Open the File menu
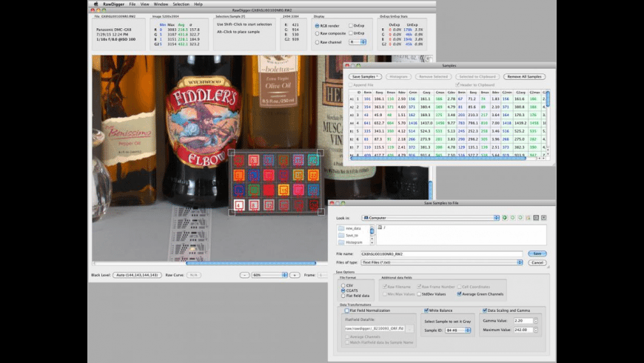This screenshot has height=363, width=644. coord(133,4)
